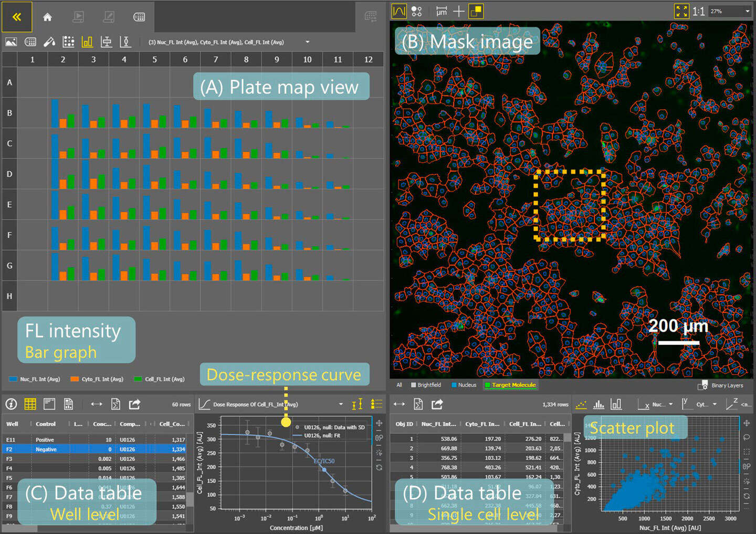756x534 pixels.
Task: Select the box plot view icon
Action: pos(106,41)
